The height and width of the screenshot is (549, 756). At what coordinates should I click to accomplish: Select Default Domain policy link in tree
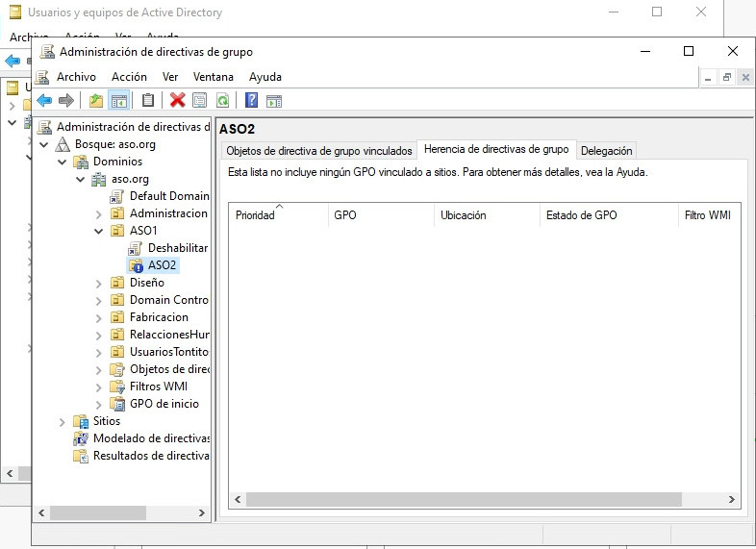click(168, 196)
